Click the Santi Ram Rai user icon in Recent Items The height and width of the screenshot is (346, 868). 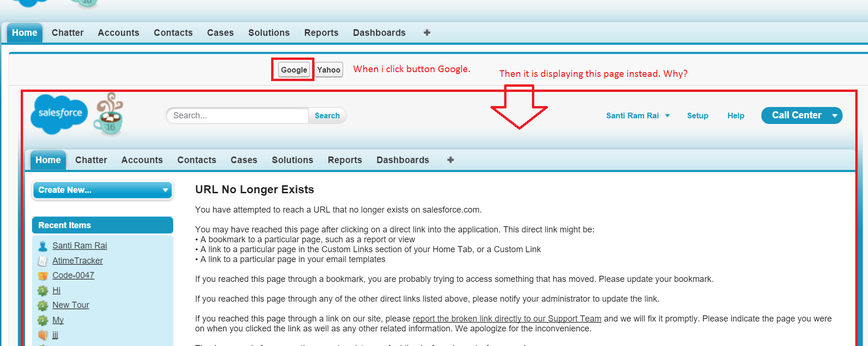[43, 246]
